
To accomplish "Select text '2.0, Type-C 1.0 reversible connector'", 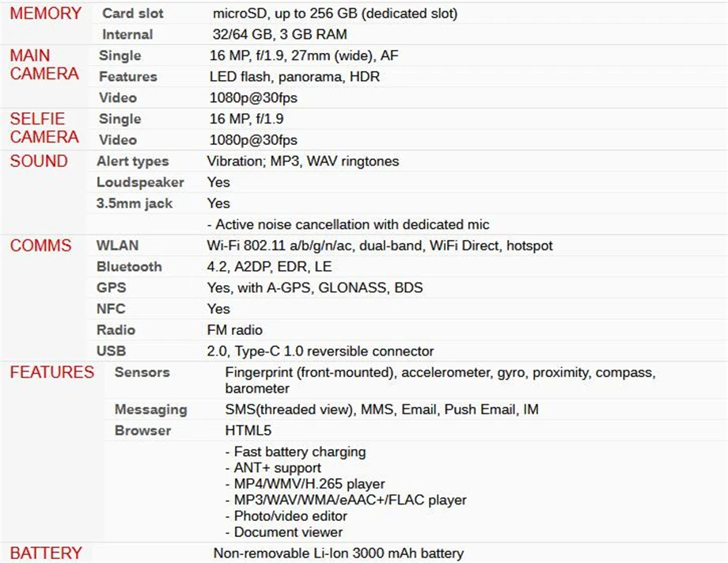I will pyautogui.click(x=320, y=351).
